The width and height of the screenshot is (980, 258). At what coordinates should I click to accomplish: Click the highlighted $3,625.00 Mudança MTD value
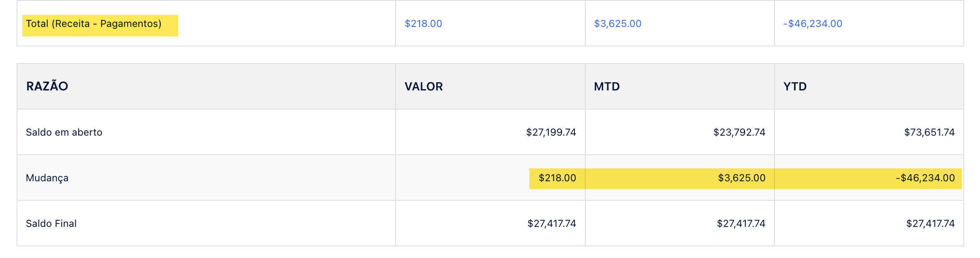741,178
